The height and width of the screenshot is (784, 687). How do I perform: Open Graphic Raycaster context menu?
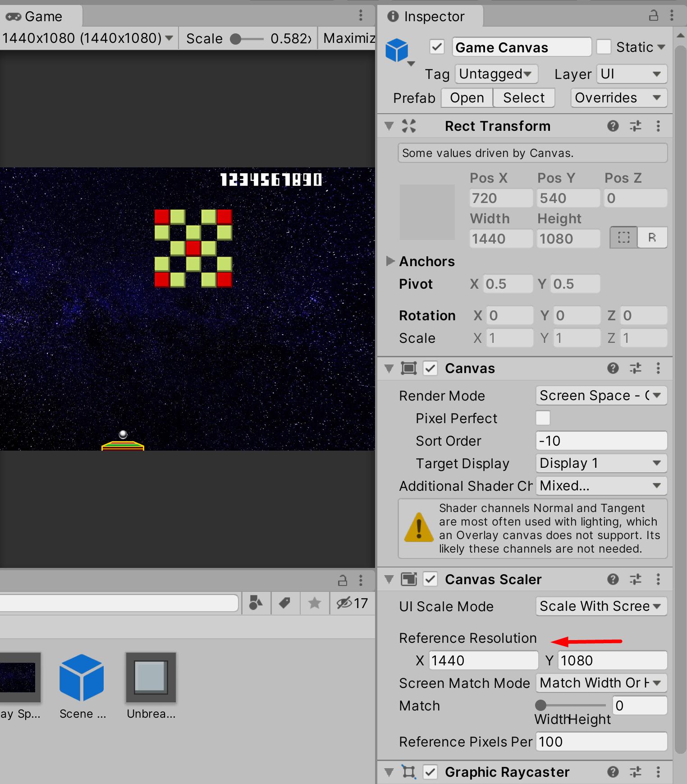click(x=658, y=772)
